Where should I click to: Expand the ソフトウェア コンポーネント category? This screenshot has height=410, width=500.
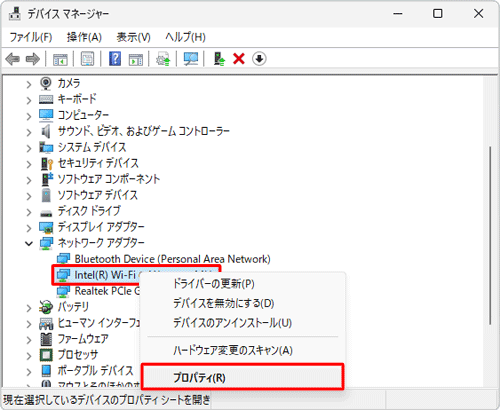(29, 180)
